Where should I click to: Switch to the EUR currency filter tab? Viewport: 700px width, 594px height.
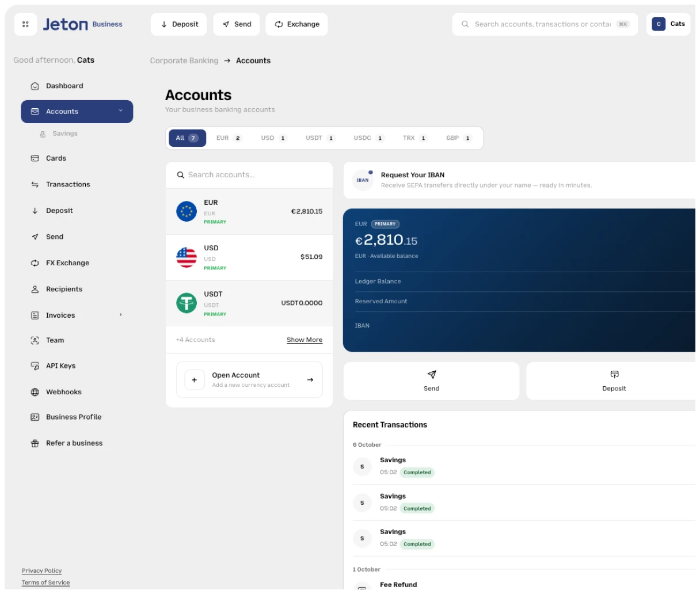[x=229, y=138]
